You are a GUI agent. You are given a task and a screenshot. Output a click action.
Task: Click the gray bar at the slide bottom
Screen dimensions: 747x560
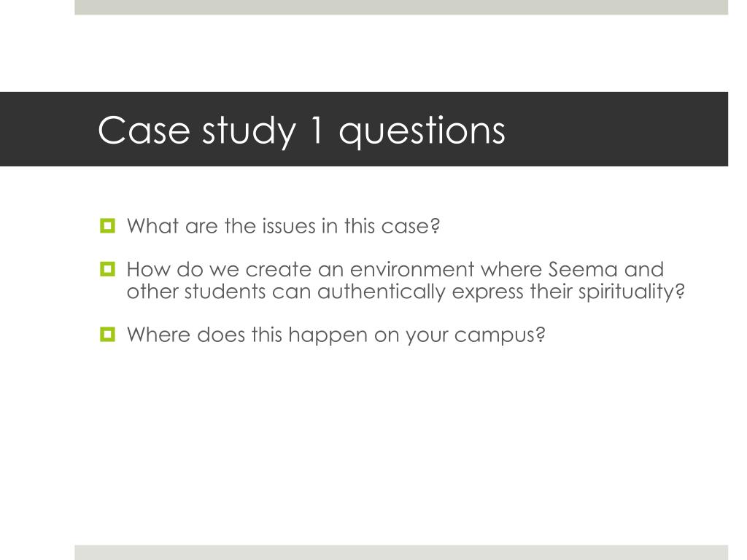click(x=401, y=553)
